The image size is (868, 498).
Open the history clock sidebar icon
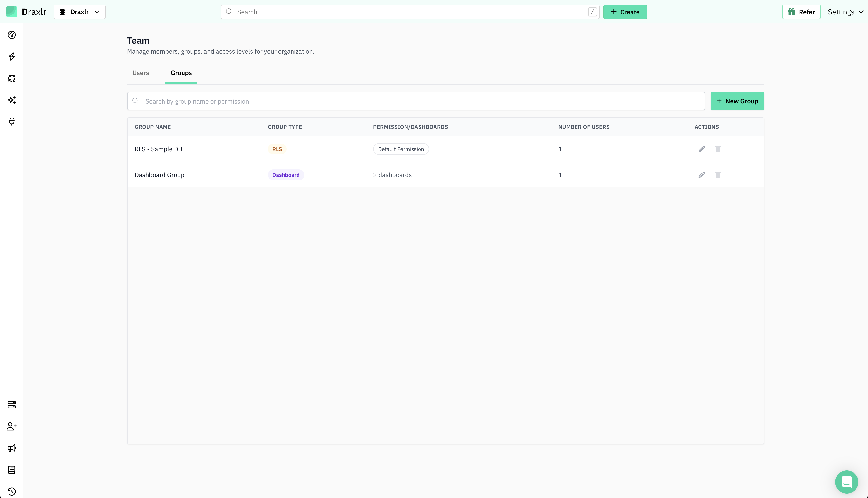coord(12,491)
